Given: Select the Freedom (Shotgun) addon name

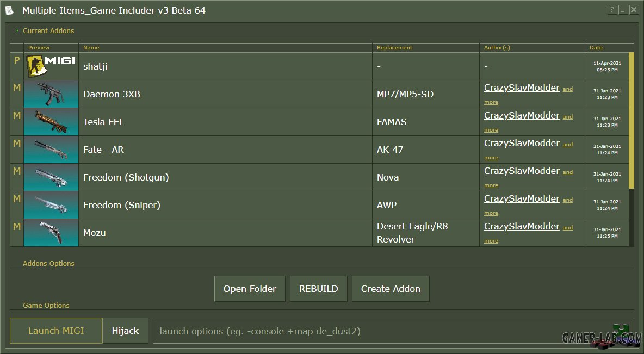Looking at the screenshot, I should tap(126, 177).
